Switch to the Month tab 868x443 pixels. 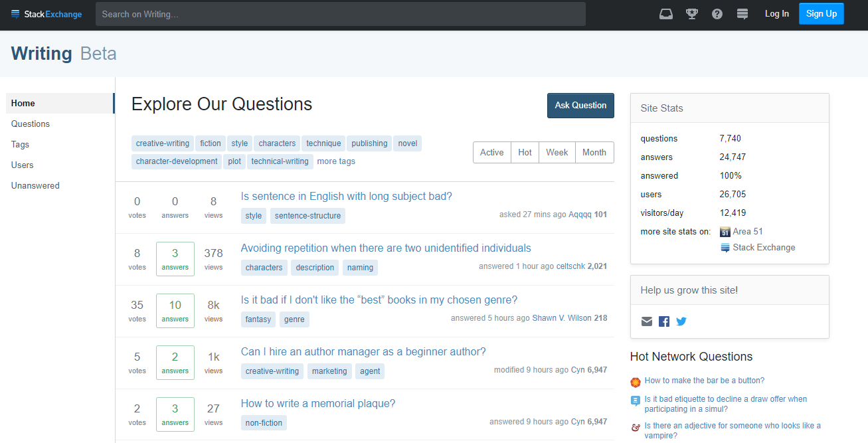point(594,152)
